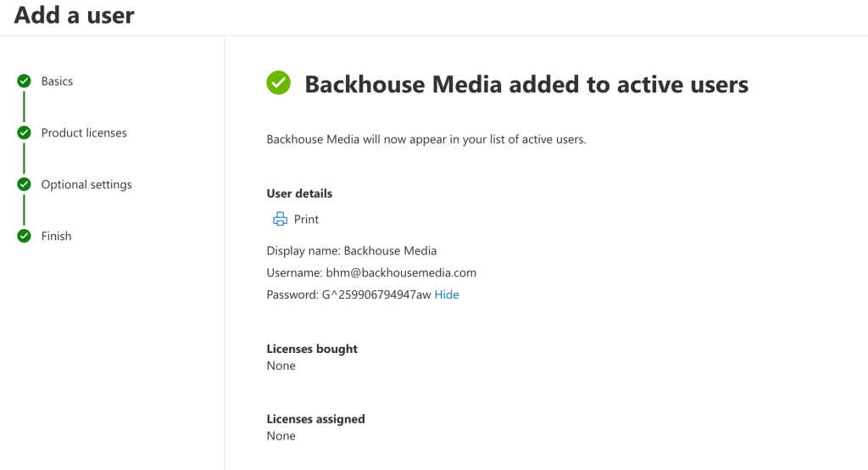Select the Finish step label
Viewport: 868px width, 470px height.
(56, 237)
